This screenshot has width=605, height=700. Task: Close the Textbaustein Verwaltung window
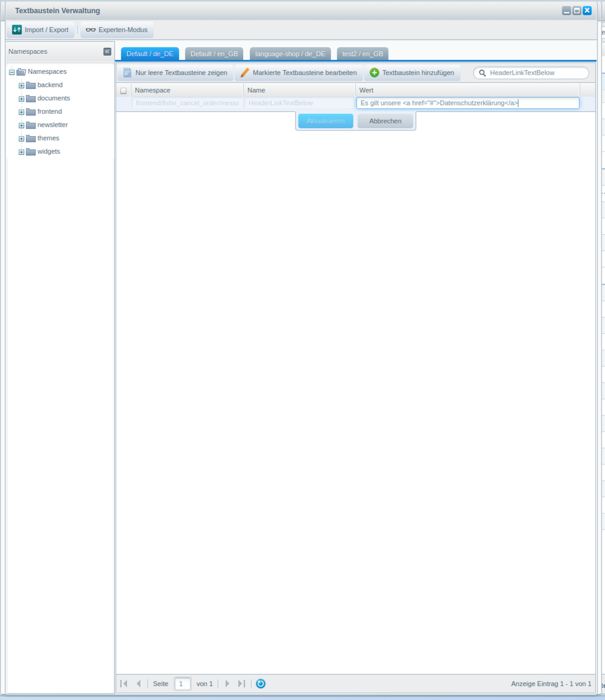587,11
